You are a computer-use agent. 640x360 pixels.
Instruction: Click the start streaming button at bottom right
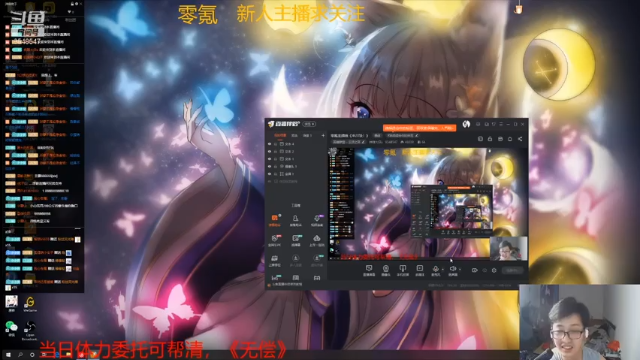click(x=512, y=270)
